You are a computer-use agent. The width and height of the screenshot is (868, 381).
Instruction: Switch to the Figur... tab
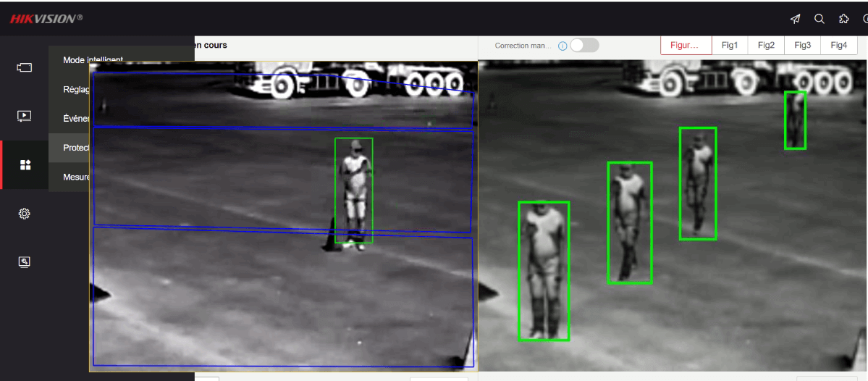coord(686,45)
